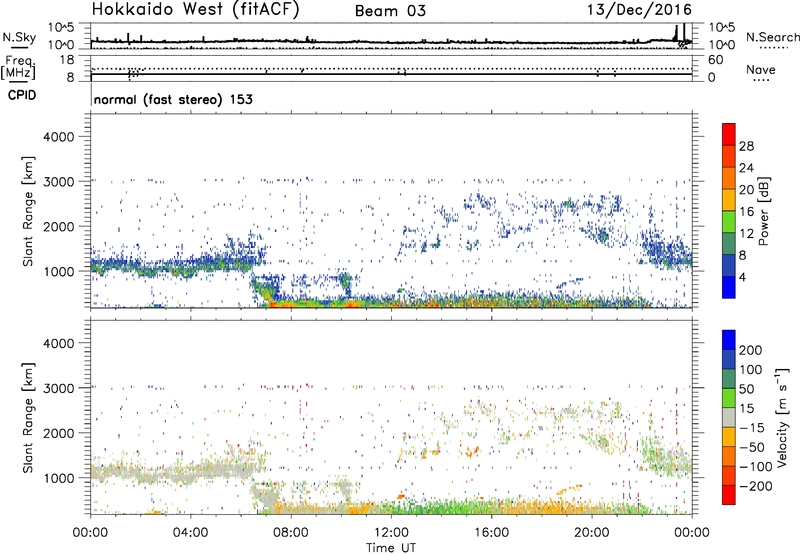Click the 'CPID' row label
The width and height of the screenshot is (800, 554).
(x=22, y=95)
